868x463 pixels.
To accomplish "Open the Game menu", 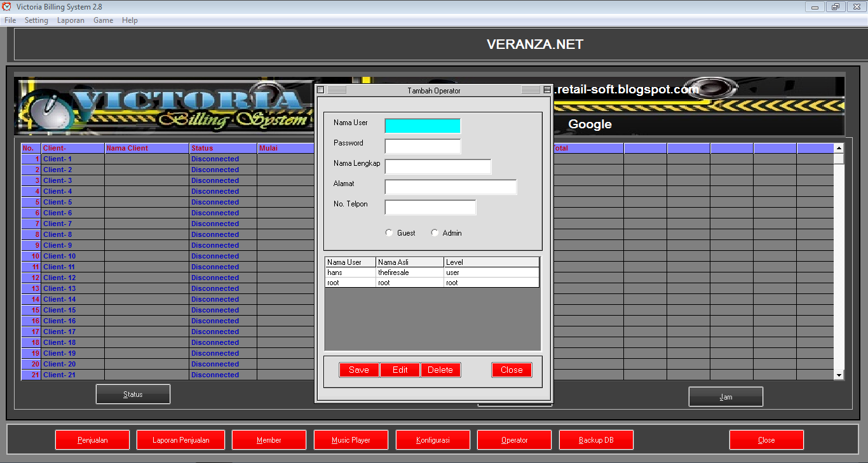I will (103, 20).
